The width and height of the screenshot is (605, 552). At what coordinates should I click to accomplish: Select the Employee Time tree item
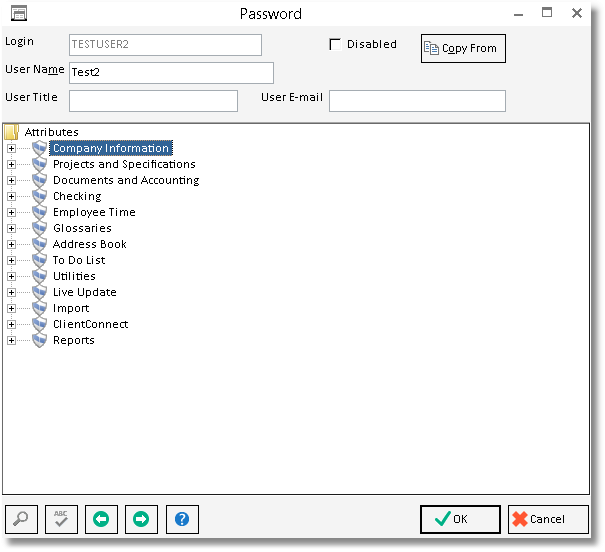(94, 212)
